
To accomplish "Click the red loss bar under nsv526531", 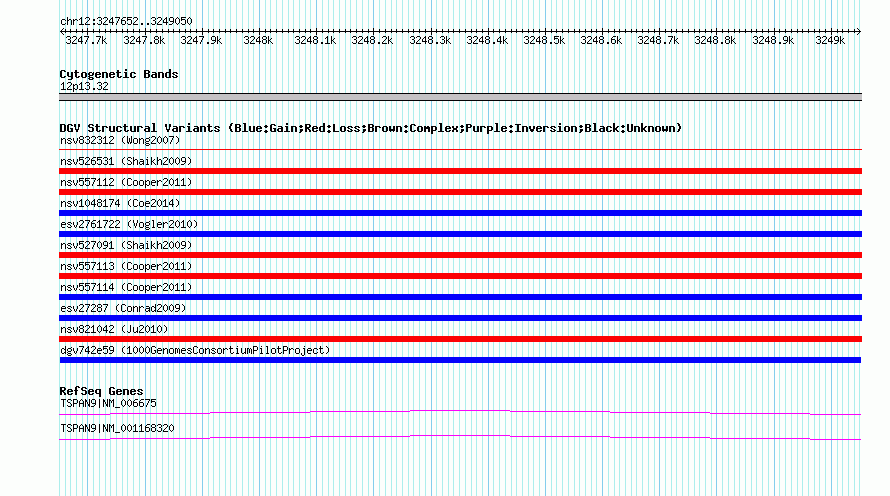I will point(460,171).
